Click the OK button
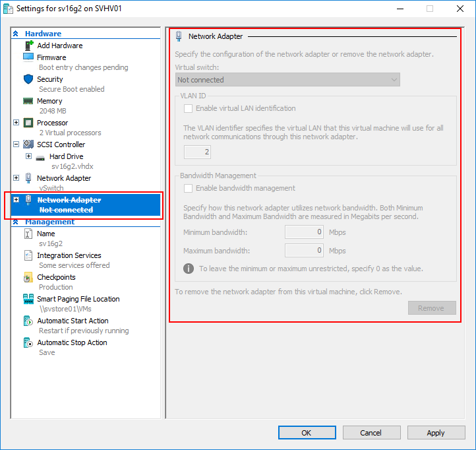The height and width of the screenshot is (450, 476). pyautogui.click(x=307, y=433)
